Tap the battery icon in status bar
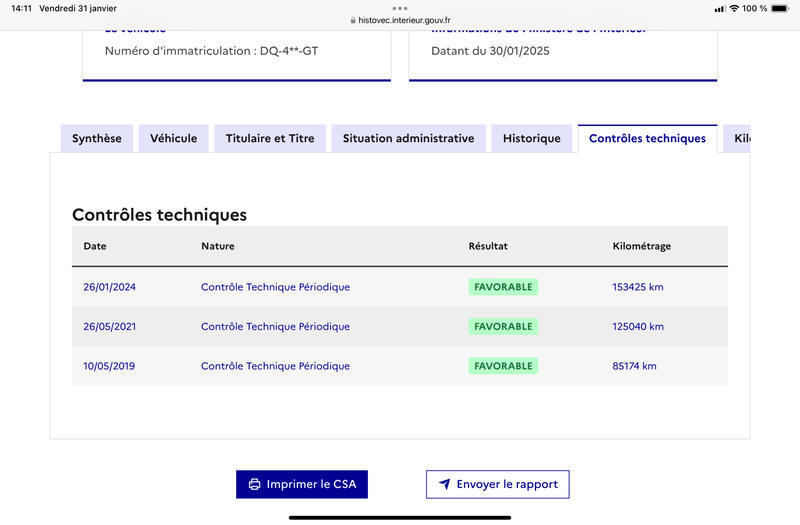This screenshot has height=525, width=800. (x=780, y=8)
